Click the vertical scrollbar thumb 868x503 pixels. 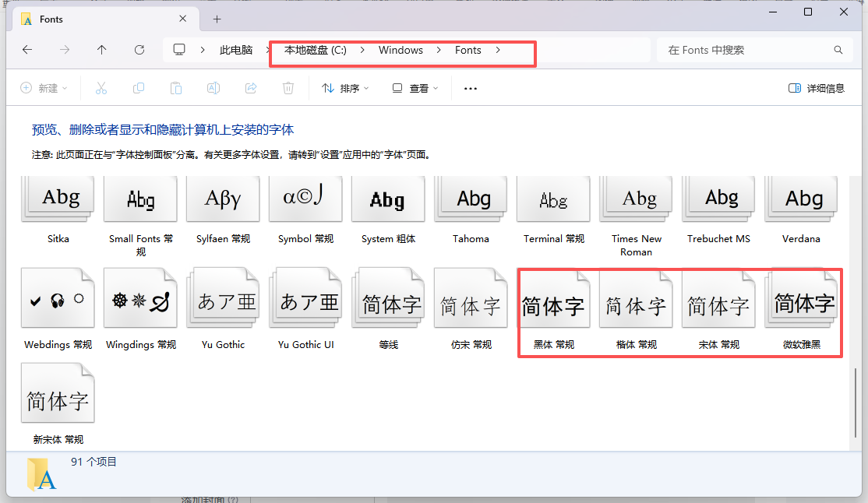point(856,403)
